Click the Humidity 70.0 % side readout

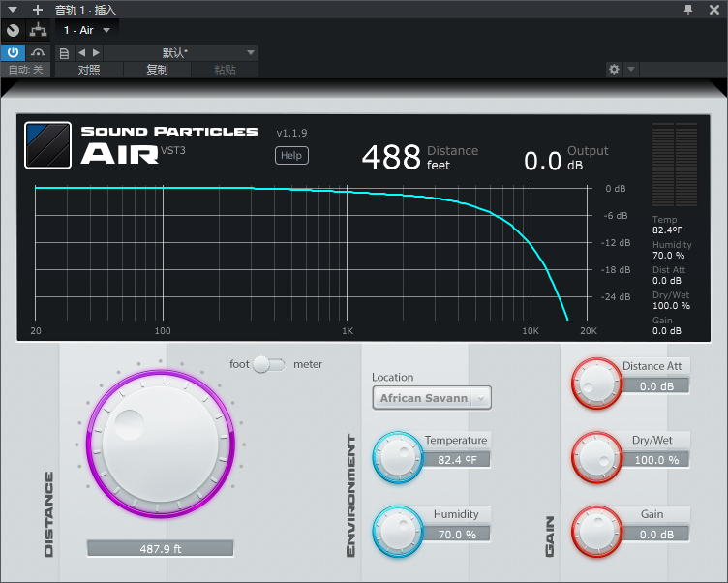[x=672, y=250]
